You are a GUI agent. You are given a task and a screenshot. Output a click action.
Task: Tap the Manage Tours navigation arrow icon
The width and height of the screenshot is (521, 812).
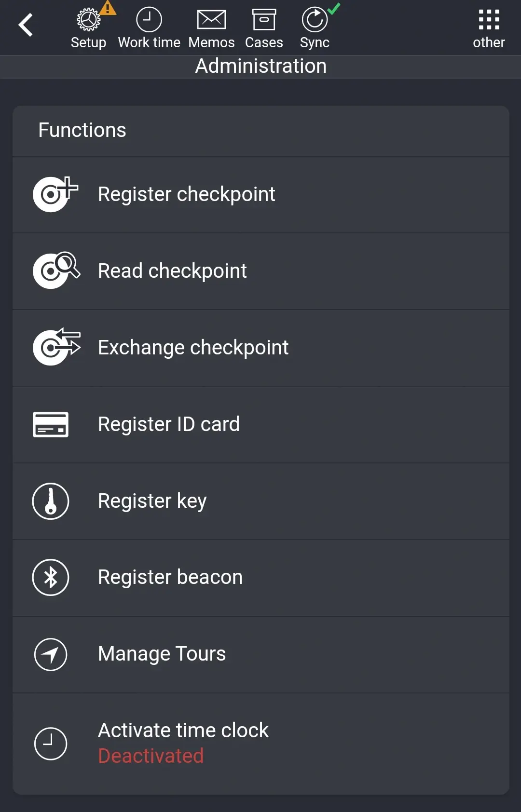pos(51,654)
